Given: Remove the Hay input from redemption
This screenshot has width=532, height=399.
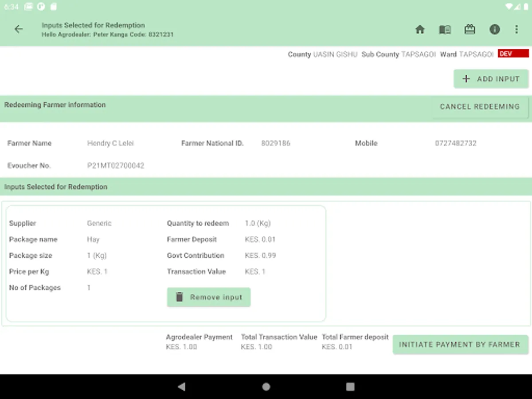Looking at the screenshot, I should tap(209, 297).
